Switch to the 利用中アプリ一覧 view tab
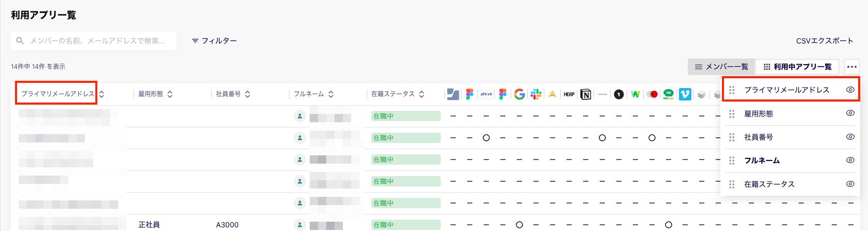This screenshot has height=231, width=868. pyautogui.click(x=798, y=67)
